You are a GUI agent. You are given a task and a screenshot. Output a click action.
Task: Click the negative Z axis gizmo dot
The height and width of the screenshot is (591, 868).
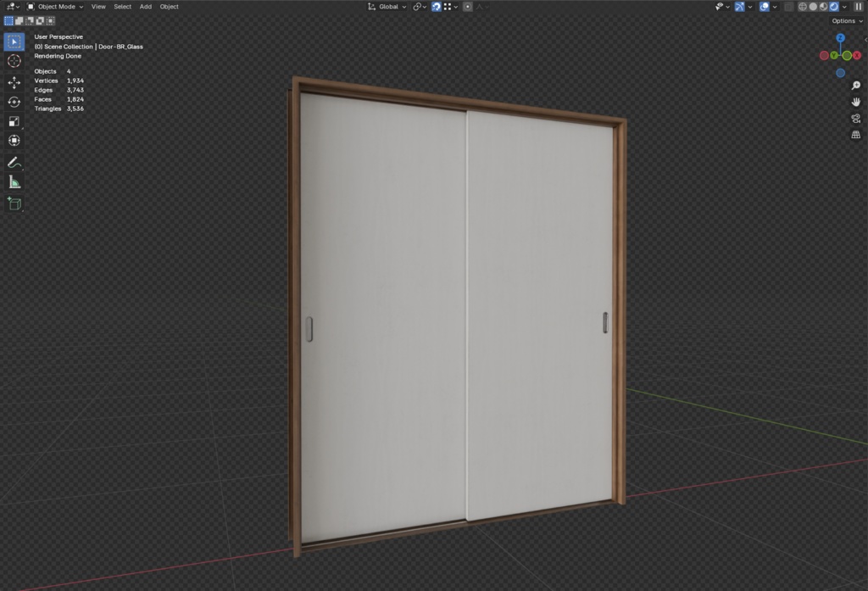[x=840, y=73]
